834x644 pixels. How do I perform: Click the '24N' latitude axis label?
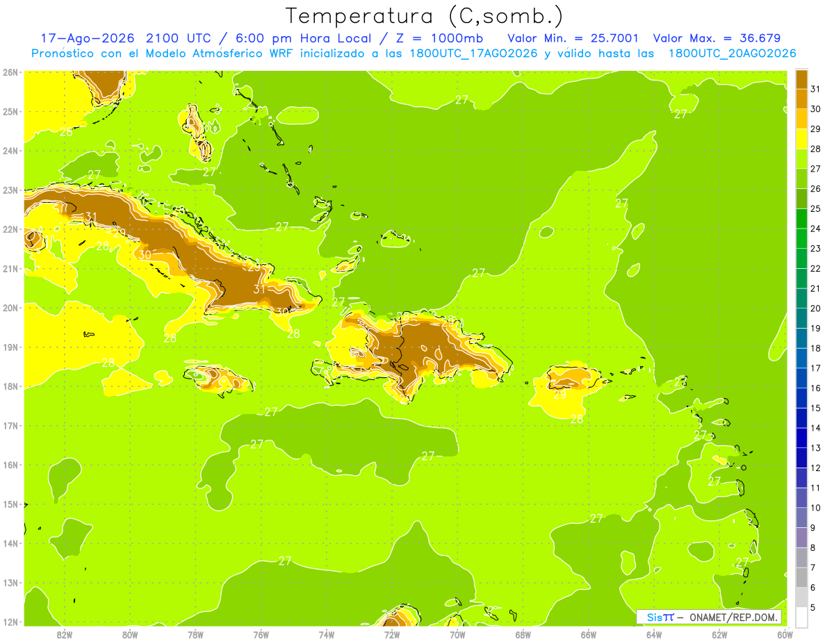[x=10, y=151]
